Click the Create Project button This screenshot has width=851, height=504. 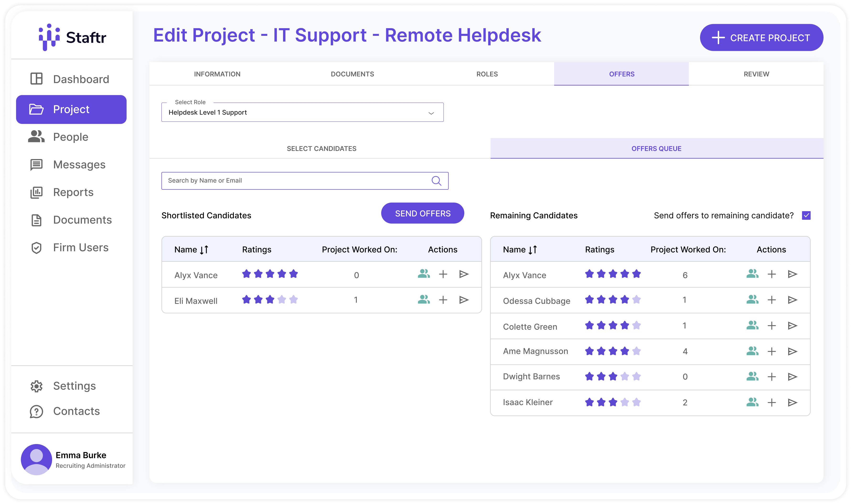tap(761, 38)
